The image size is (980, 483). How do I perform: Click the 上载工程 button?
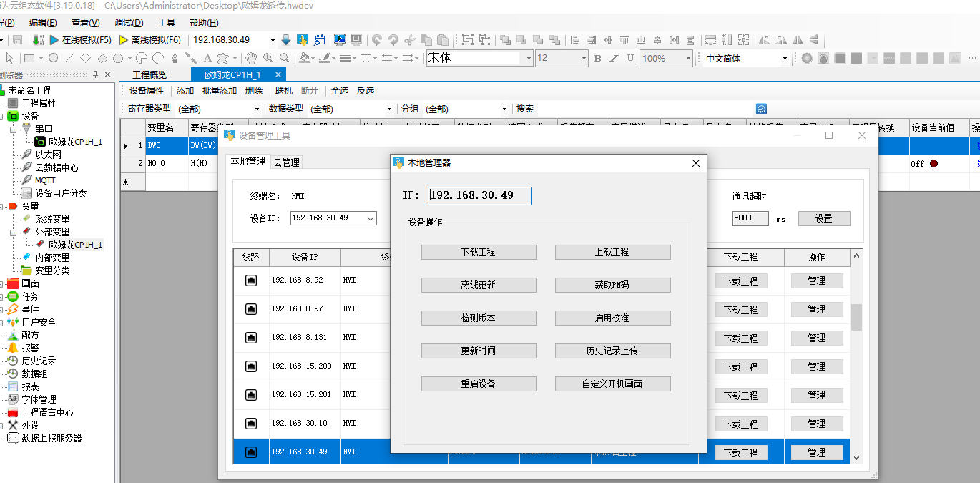[612, 252]
